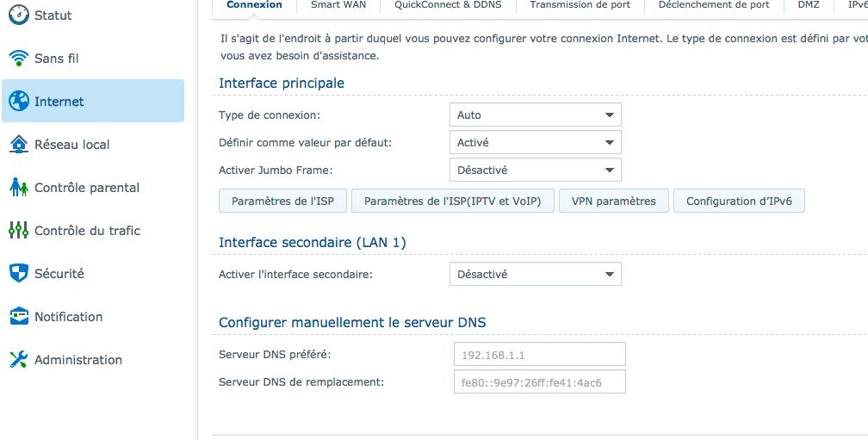
Task: Click the Internet globe icon
Action: pyautogui.click(x=18, y=102)
